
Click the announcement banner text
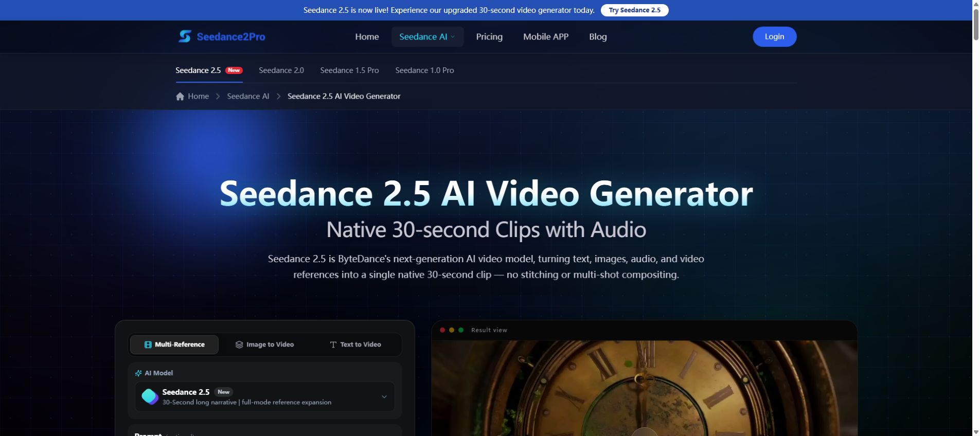coord(449,10)
